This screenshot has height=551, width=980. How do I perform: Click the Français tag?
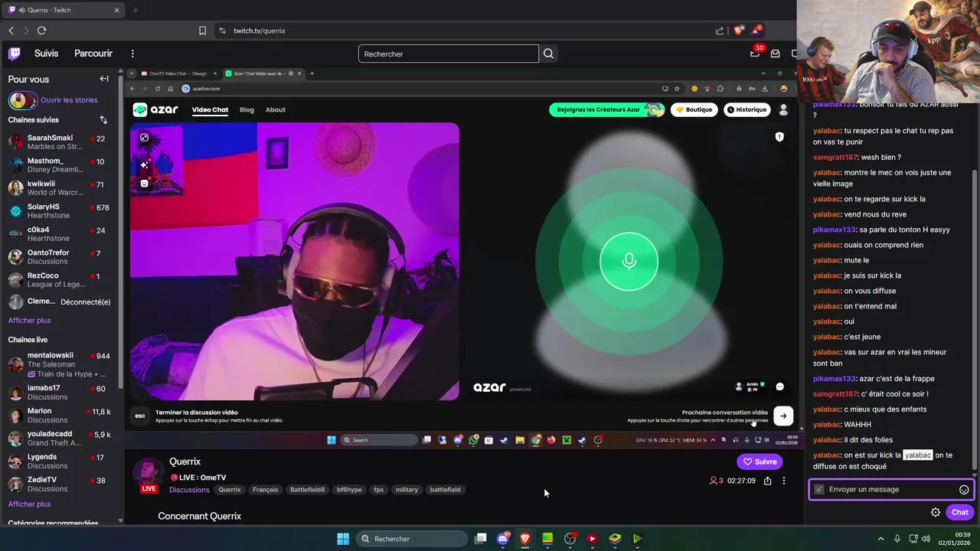click(x=265, y=490)
